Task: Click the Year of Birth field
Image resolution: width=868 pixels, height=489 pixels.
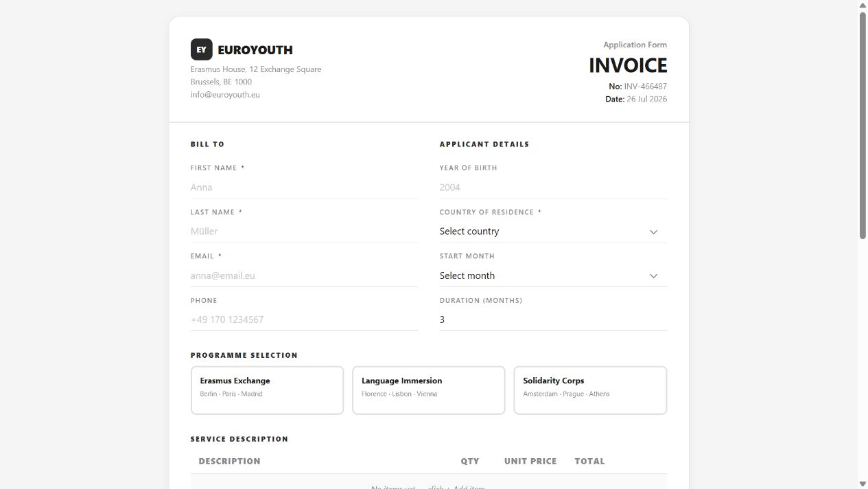Action: pos(553,187)
